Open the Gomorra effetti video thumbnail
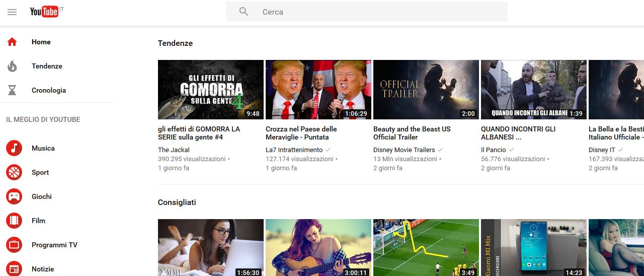Viewport: 644px width, 276px height. pyautogui.click(x=211, y=90)
